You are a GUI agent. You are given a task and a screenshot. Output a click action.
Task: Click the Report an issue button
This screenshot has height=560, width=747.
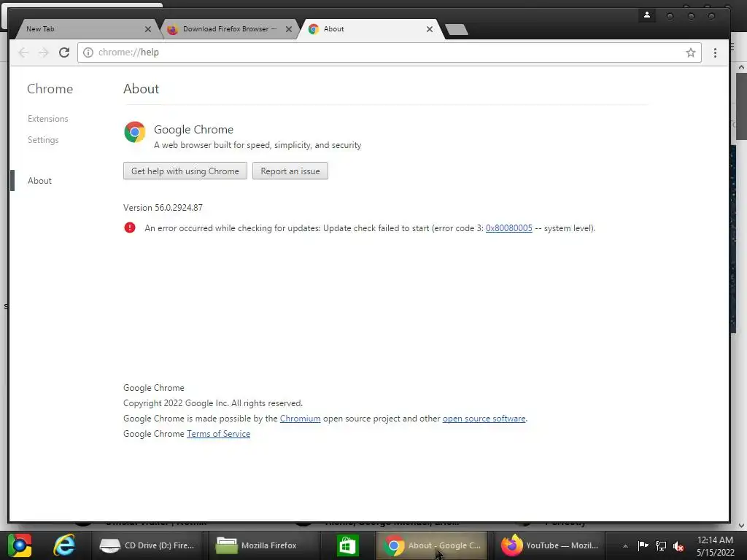pyautogui.click(x=290, y=171)
